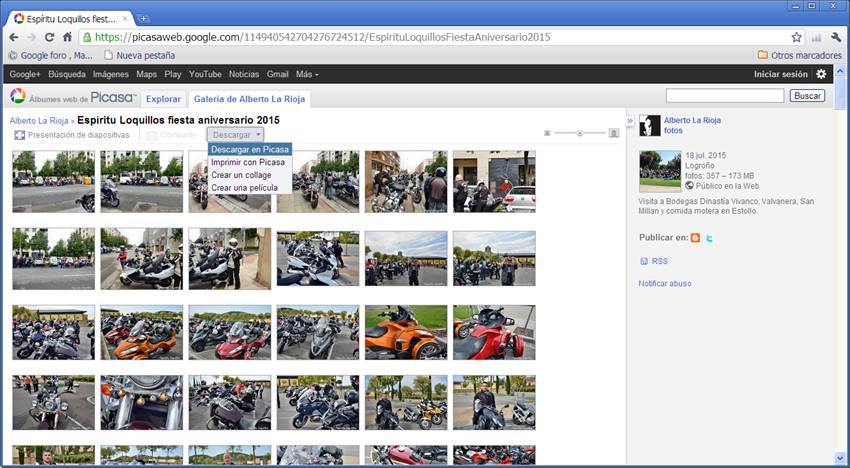Click the Picasa logo icon

(x=18, y=97)
